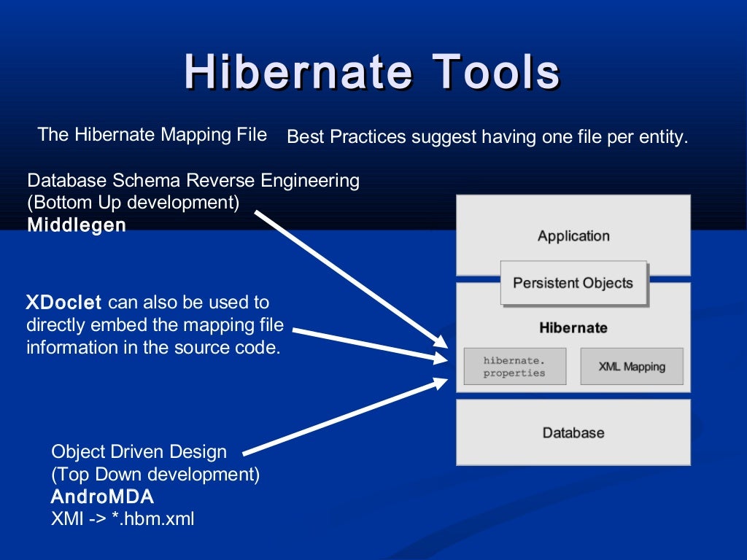The height and width of the screenshot is (560, 747).
Task: Click the arrow from Middlegen to the diagram
Action: [x=351, y=279]
